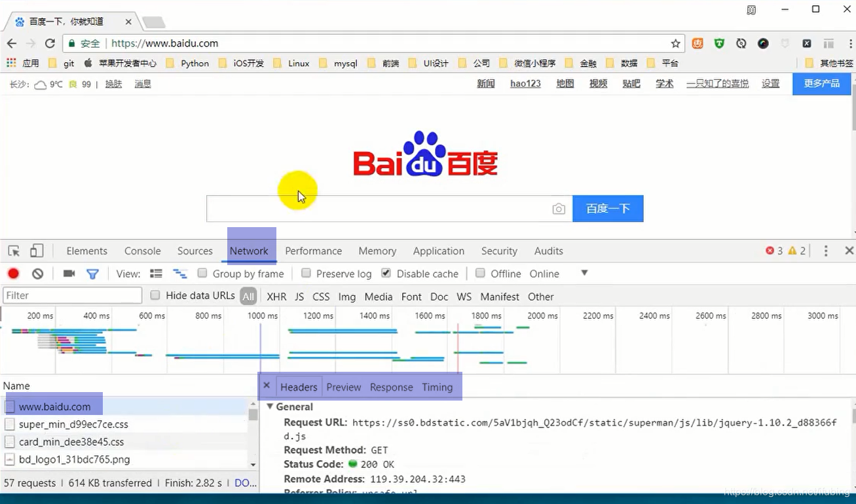Image resolution: width=856 pixels, height=504 pixels.
Task: Open the Online throttling dropdown
Action: (584, 273)
